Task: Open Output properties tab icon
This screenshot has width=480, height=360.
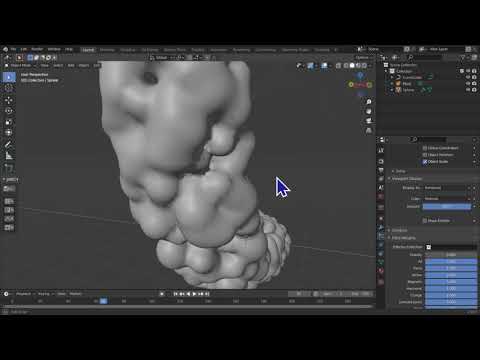Action: (381, 170)
